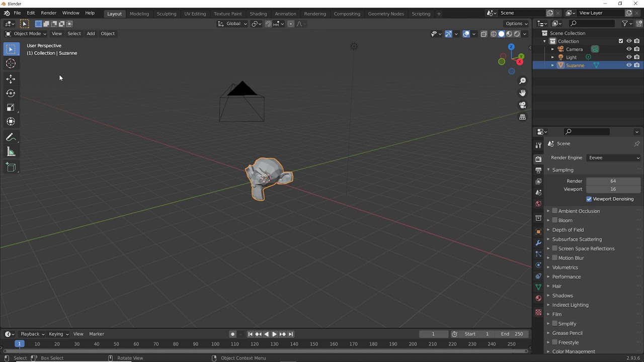Enable the Screen Space Reflections checkbox
644x362 pixels.
point(555,248)
